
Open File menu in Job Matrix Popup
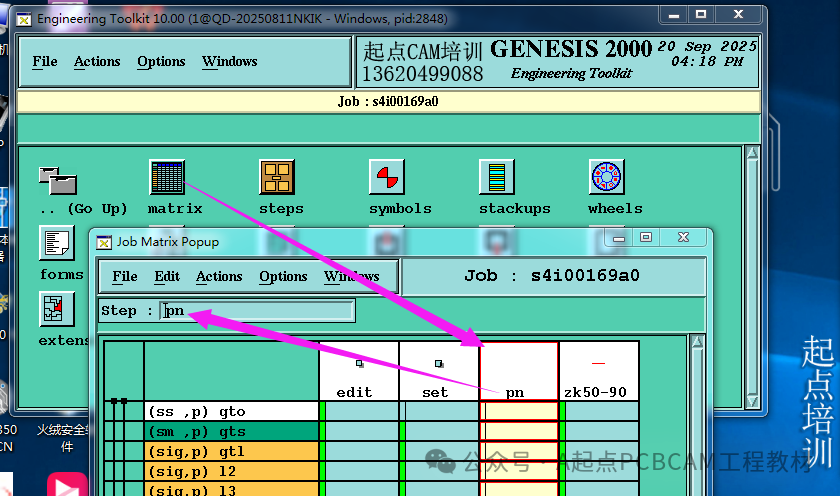pos(125,276)
